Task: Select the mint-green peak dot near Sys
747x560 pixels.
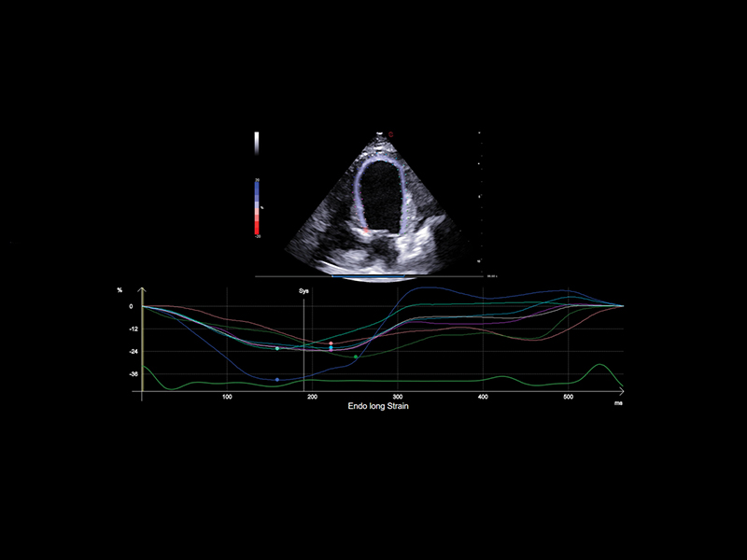Action: pyautogui.click(x=277, y=348)
